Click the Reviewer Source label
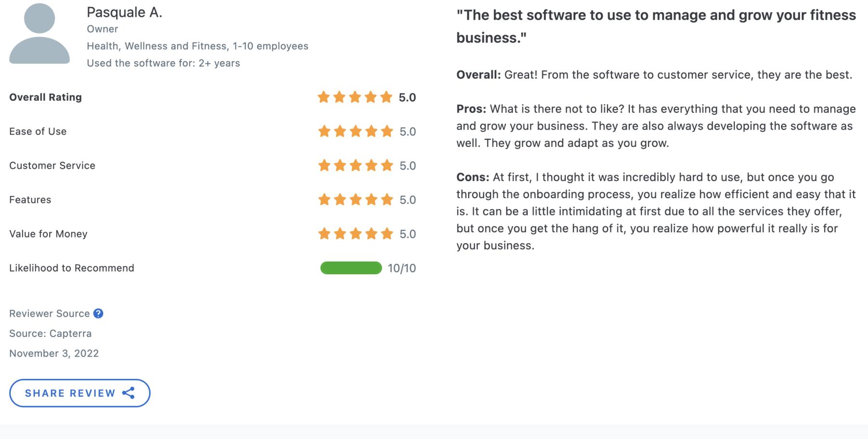Viewport: 868px width, 439px height. [50, 314]
